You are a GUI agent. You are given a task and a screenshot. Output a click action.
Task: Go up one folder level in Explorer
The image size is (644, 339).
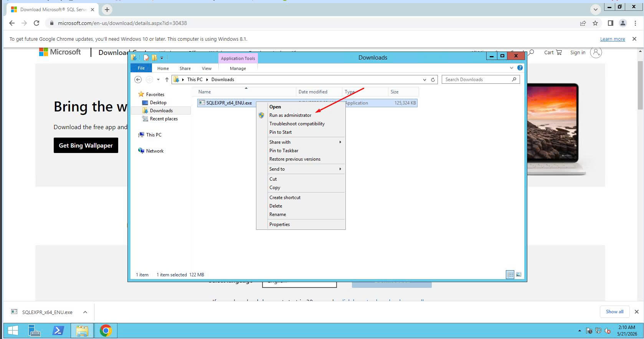coord(167,80)
